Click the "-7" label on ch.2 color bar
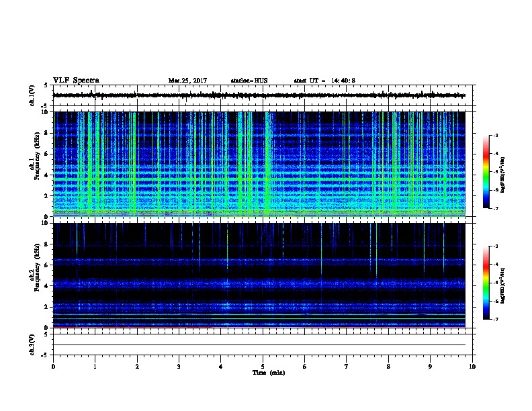Screen dimensions: 532x411 point(495,319)
